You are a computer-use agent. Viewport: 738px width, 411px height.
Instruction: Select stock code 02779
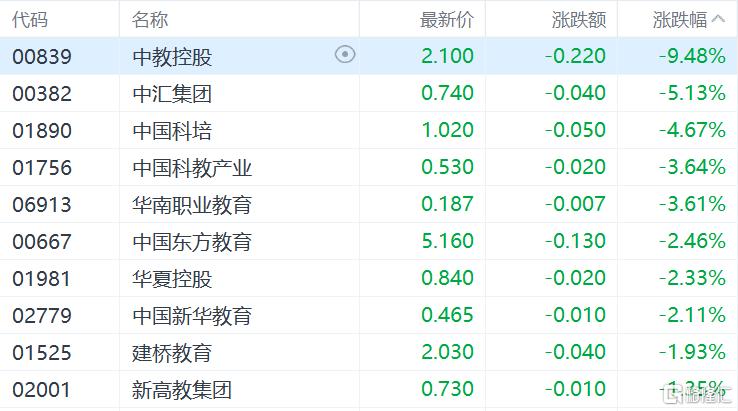point(42,315)
